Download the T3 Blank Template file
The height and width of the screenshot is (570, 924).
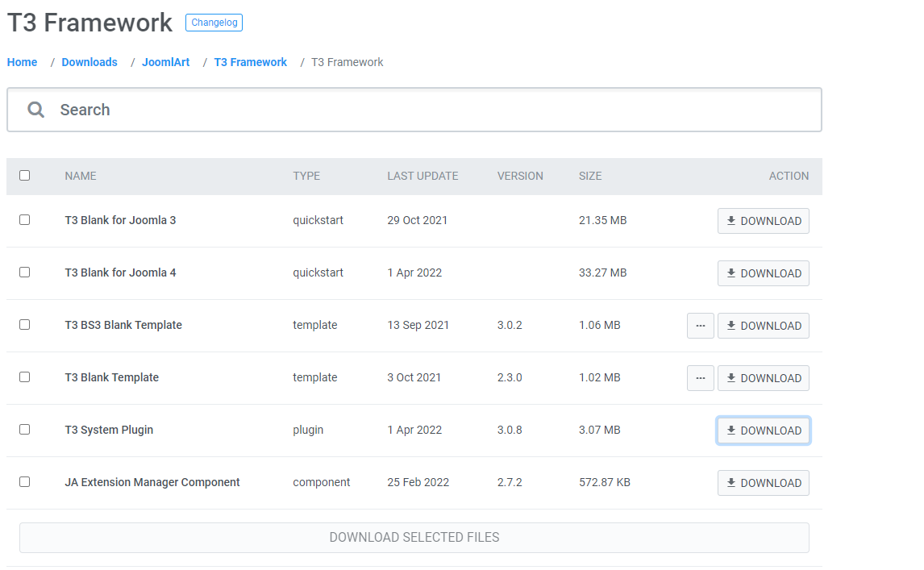(x=763, y=378)
